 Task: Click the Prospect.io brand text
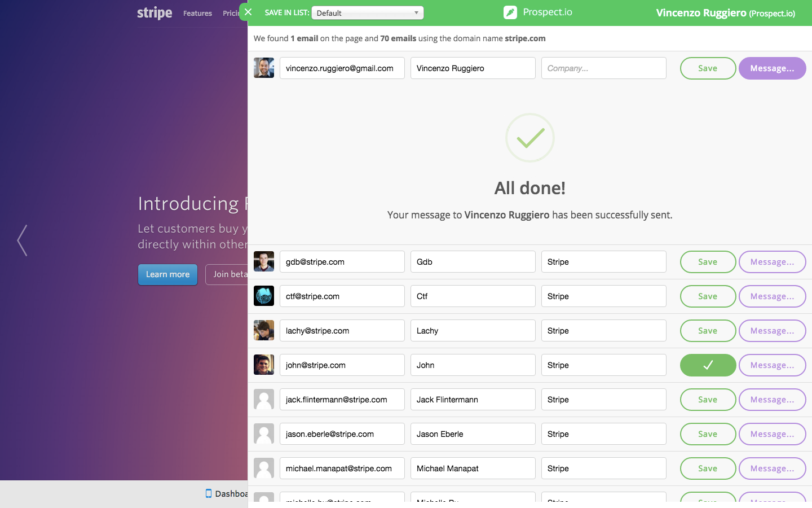(x=547, y=12)
